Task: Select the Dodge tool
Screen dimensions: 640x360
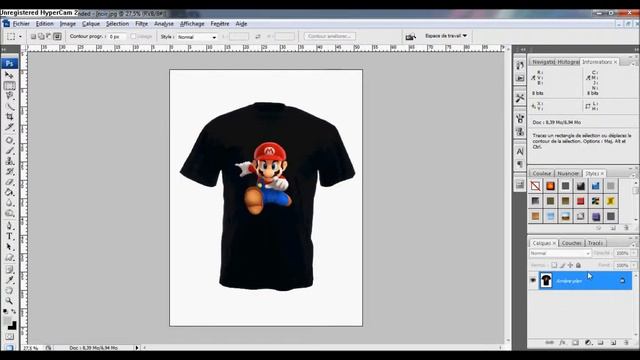Action: click(x=9, y=213)
